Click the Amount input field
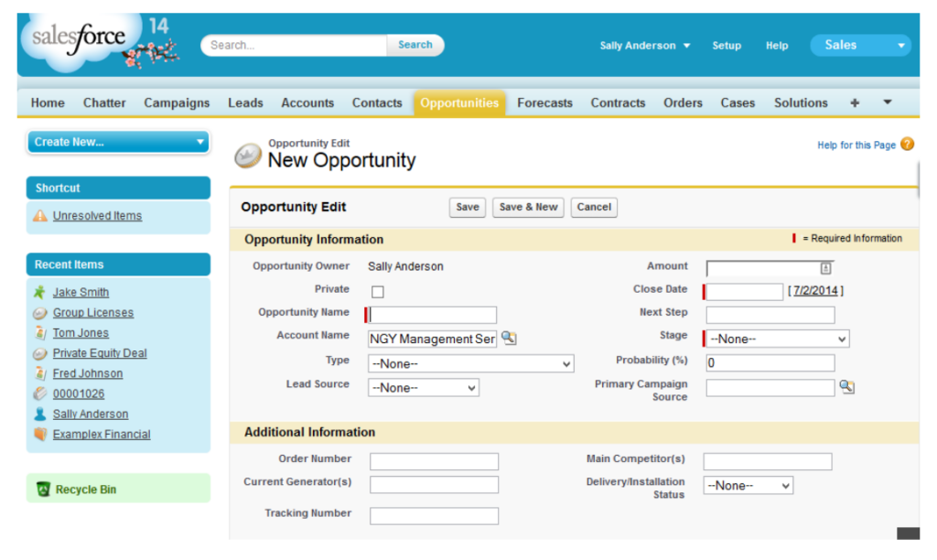 pos(770,268)
